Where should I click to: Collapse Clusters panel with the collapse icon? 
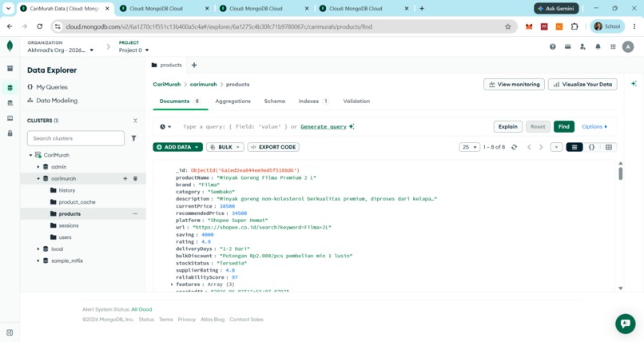[x=135, y=121]
